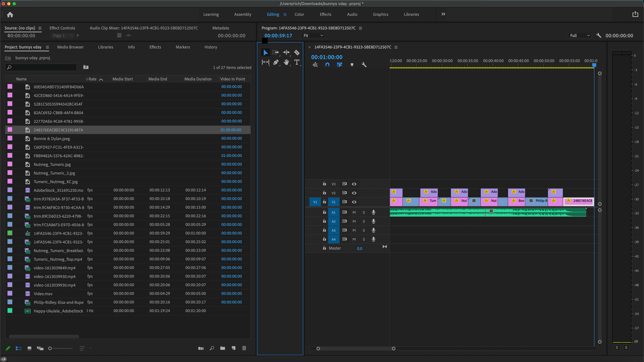Select the Razor tool
The height and width of the screenshot is (362, 644).
(297, 52)
